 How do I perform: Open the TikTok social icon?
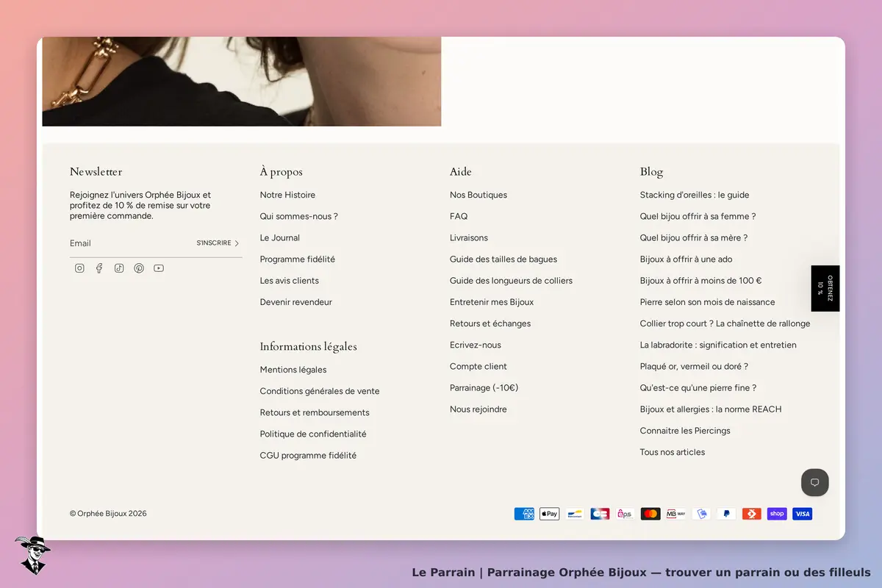pyautogui.click(x=119, y=268)
